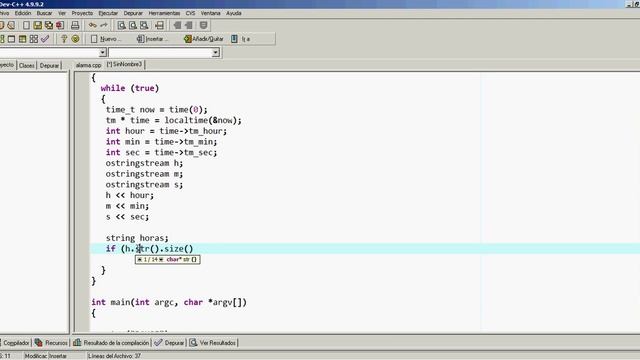Click the blank-page new source file icon
This screenshot has height=360, width=640.
pyautogui.click(x=26, y=25)
